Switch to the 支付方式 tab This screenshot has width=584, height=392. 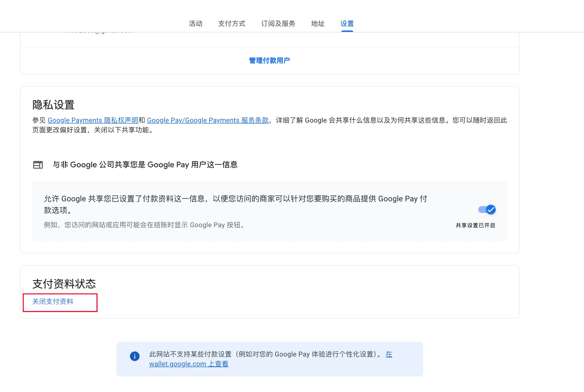(232, 23)
